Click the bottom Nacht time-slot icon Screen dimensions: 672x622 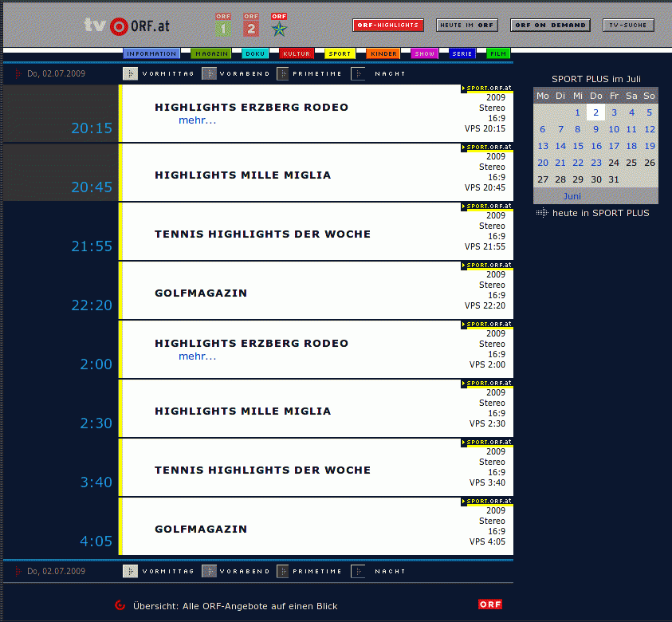point(358,571)
